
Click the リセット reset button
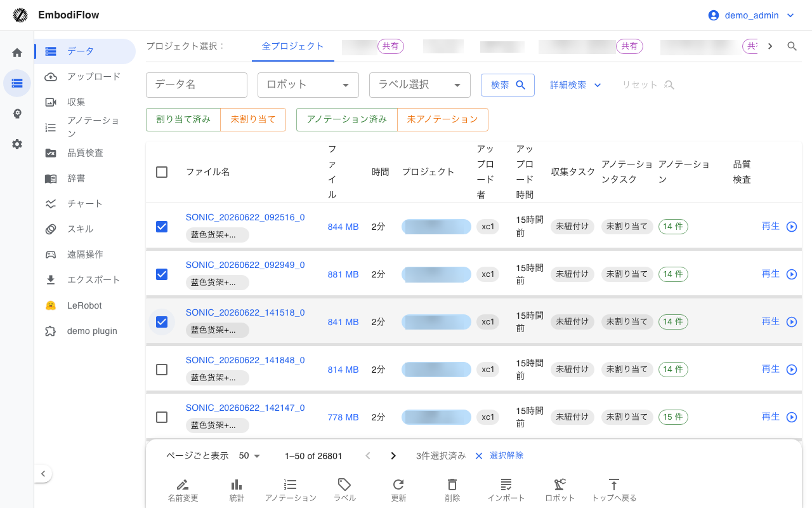[648, 85]
